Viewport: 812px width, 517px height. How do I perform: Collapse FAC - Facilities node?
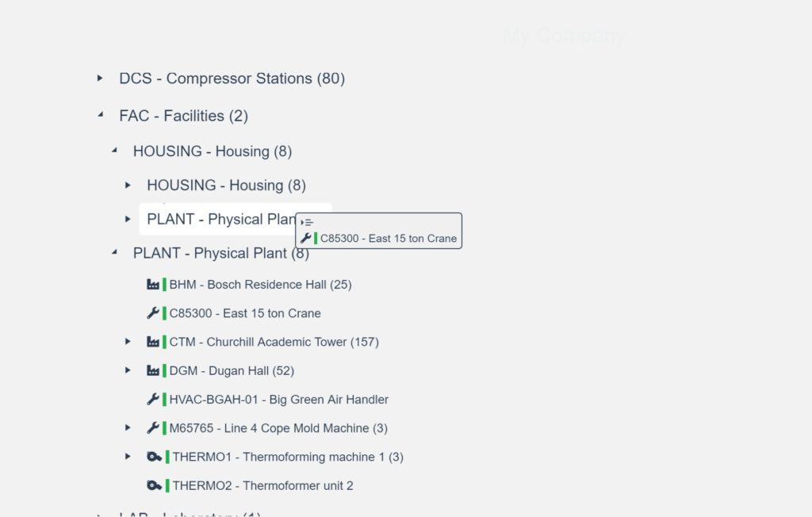tap(100, 115)
